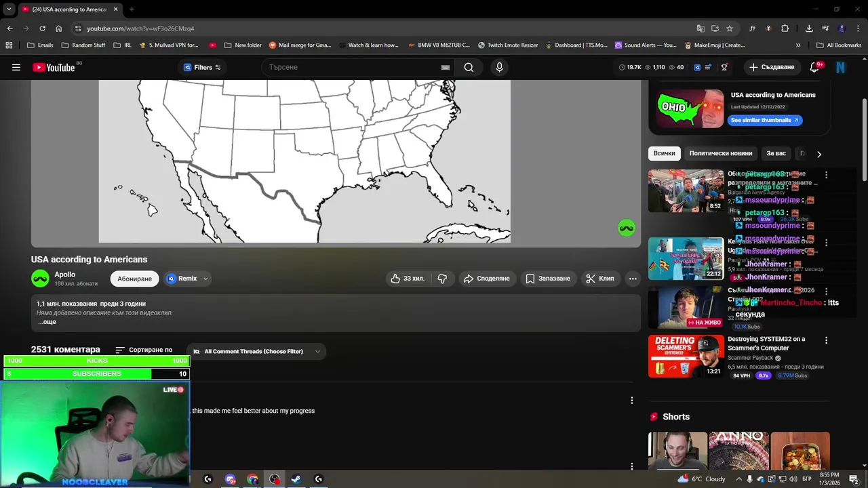Open Windows notification center
This screenshot has height=488, width=868.
(854, 479)
